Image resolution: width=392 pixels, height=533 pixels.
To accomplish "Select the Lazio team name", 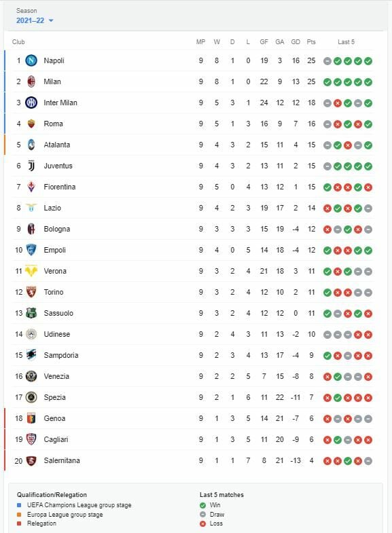I will coord(52,208).
